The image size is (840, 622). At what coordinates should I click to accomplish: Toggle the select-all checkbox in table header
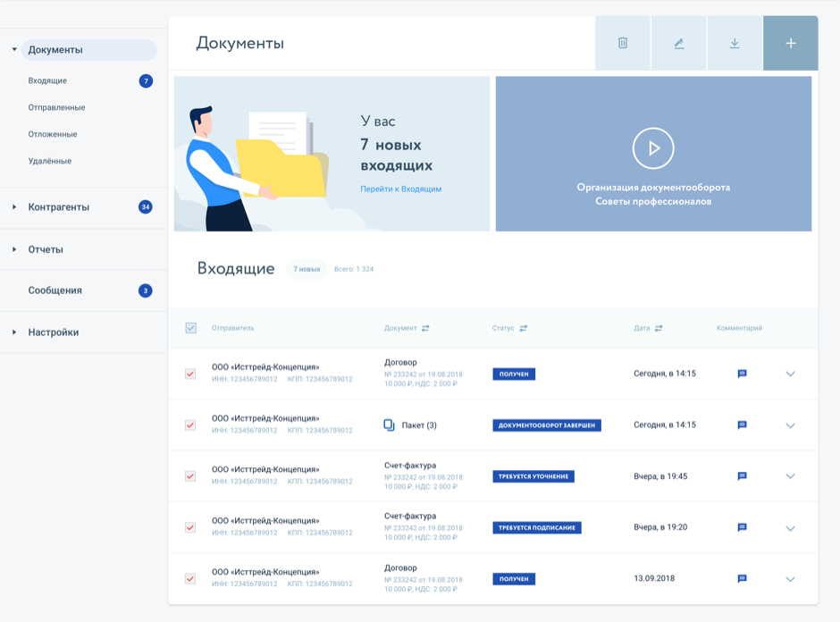click(190, 328)
